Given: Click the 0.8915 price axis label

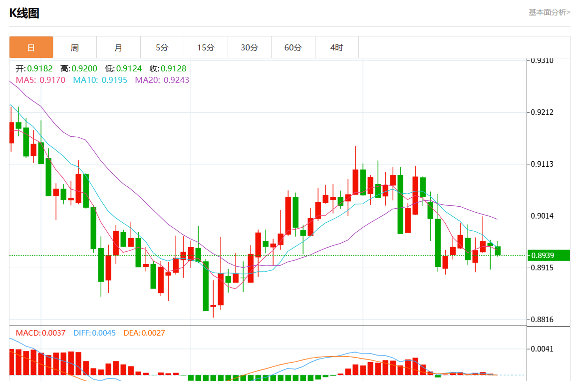Looking at the screenshot, I should click(542, 267).
